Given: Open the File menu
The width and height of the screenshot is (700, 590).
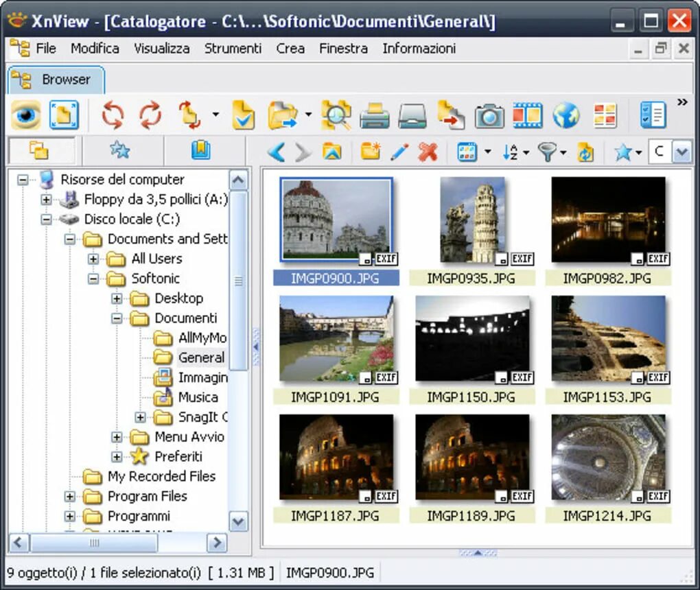Looking at the screenshot, I should [46, 48].
